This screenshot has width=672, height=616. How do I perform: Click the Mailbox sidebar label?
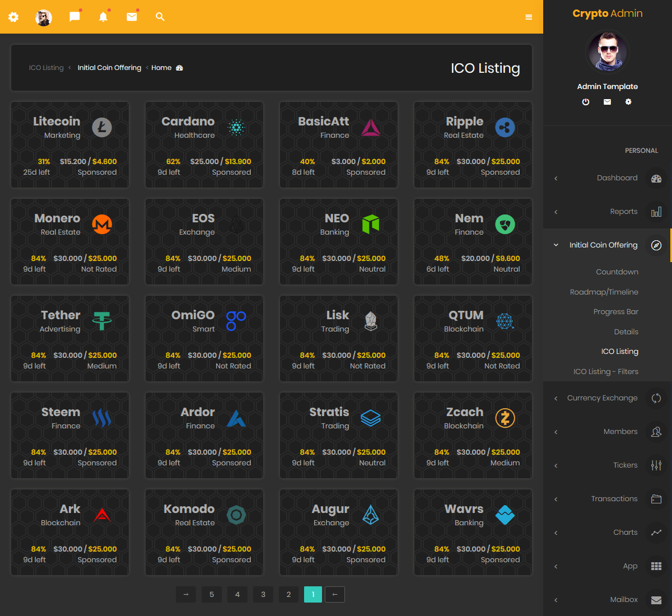click(x=624, y=600)
